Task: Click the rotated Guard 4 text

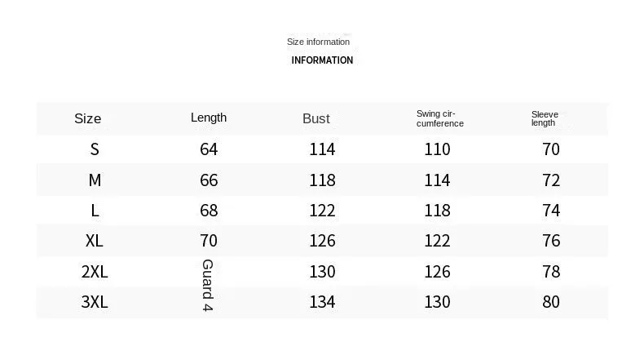Action: pos(208,285)
